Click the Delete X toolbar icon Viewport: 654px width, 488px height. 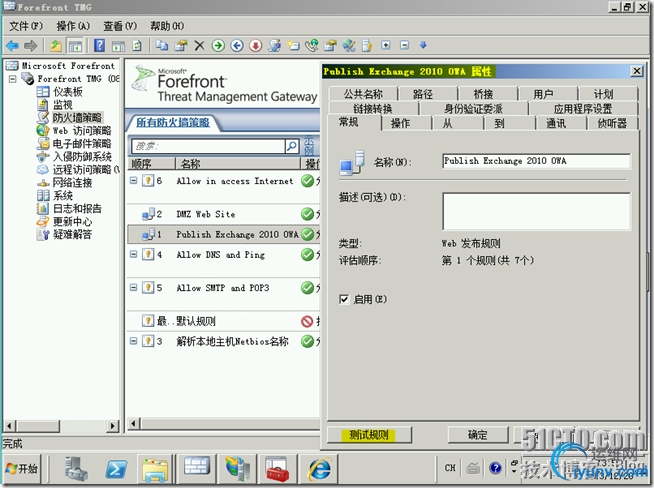tap(199, 45)
